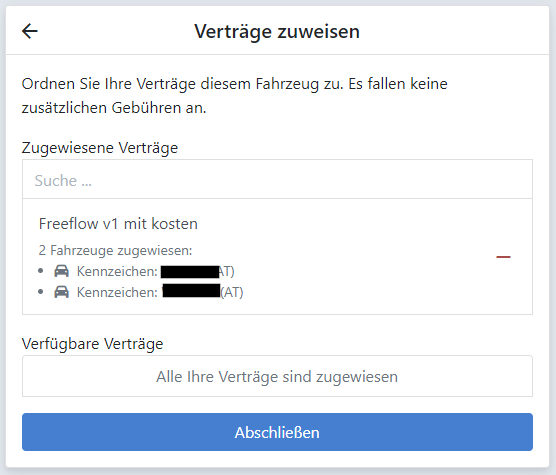This screenshot has width=556, height=475.
Task: Click the 2 Fahrzeuge zugewiesen text
Action: (x=115, y=250)
